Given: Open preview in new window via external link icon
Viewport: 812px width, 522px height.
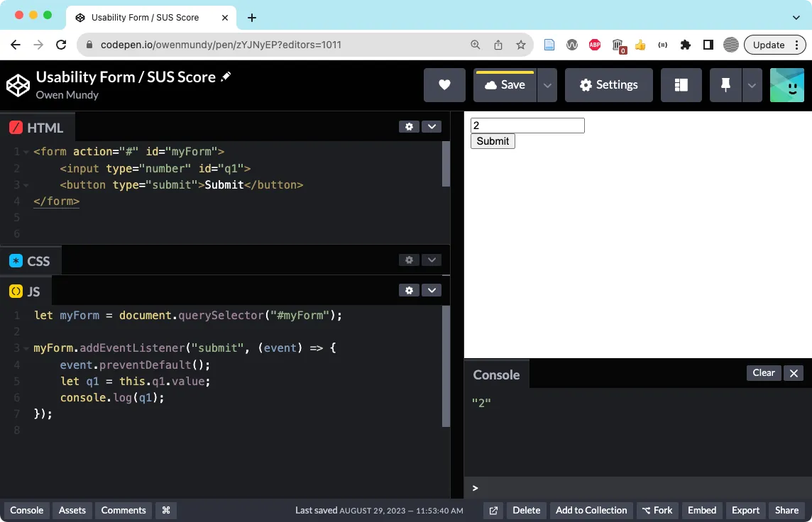Looking at the screenshot, I should pyautogui.click(x=493, y=510).
